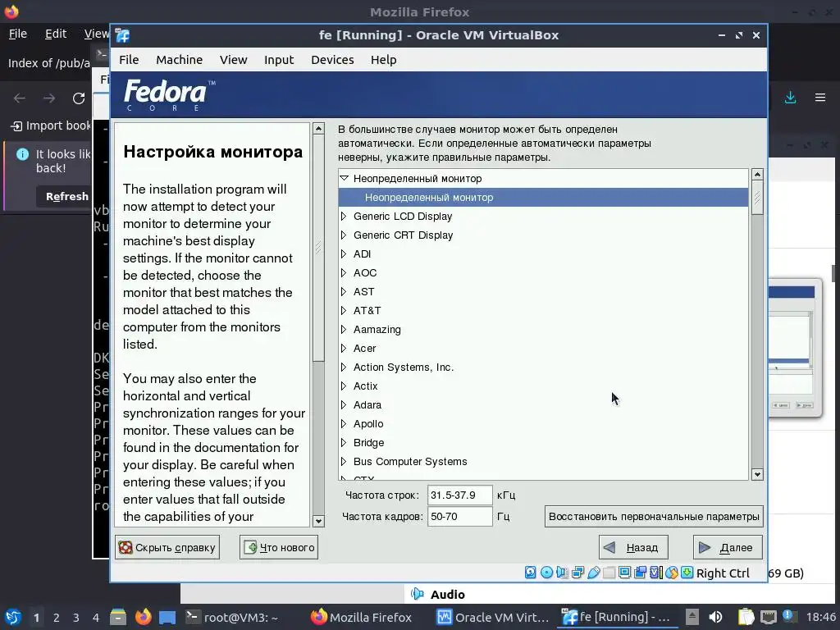Expand the Aamazing monitor group

coord(344,330)
